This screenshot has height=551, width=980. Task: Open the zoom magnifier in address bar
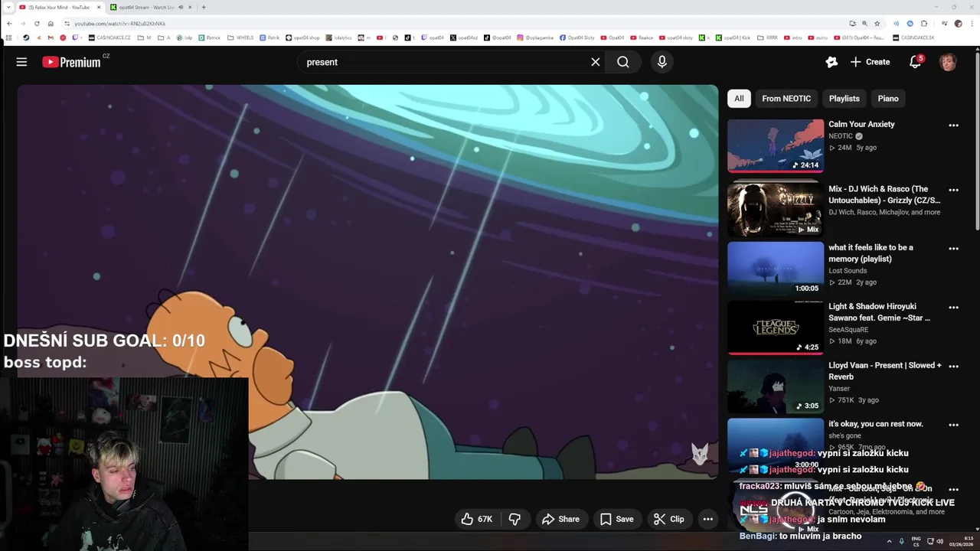click(x=864, y=24)
